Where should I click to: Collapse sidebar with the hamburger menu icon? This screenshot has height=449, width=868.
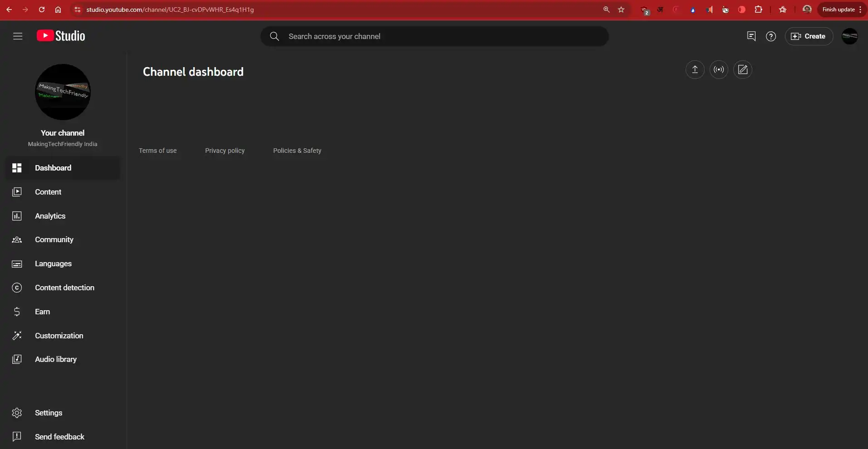(18, 36)
